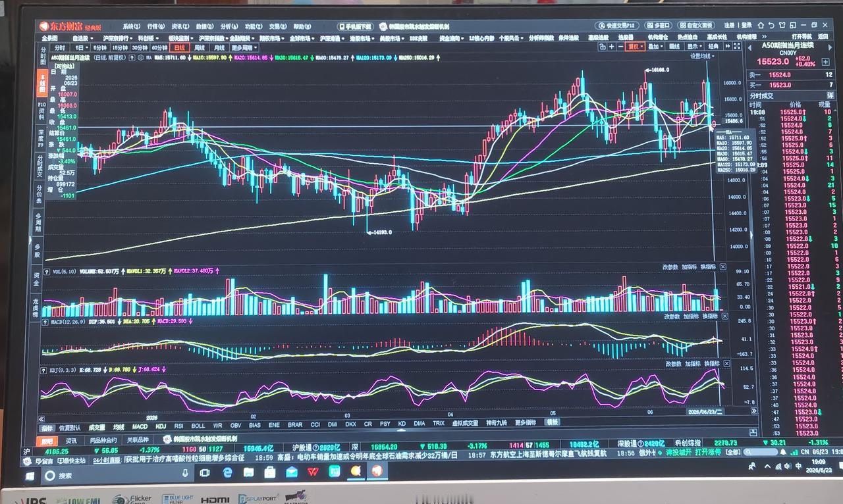843x504 pixels.
Task: Open the 显示 dropdown
Action: pyautogui.click(x=694, y=46)
